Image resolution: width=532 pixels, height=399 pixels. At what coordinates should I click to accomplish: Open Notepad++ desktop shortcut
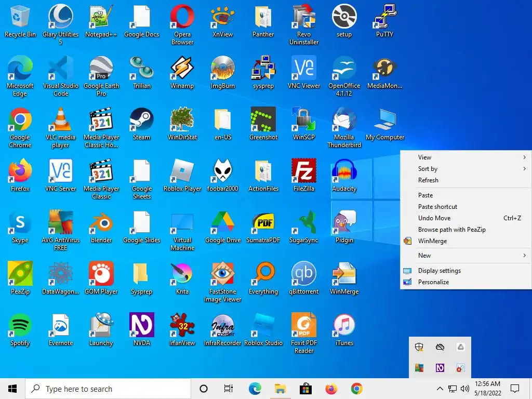click(101, 21)
